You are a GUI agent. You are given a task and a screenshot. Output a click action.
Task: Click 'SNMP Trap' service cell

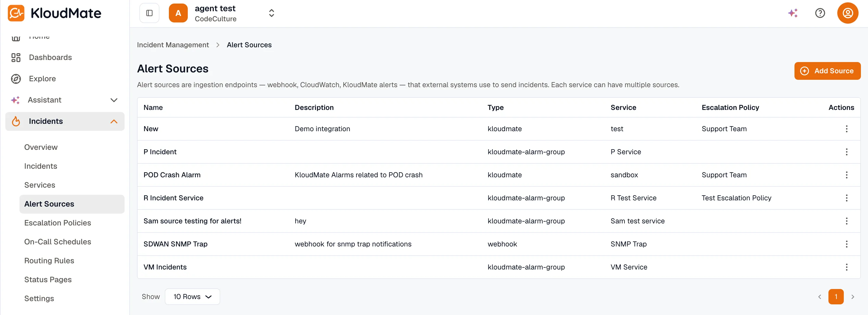coord(629,244)
